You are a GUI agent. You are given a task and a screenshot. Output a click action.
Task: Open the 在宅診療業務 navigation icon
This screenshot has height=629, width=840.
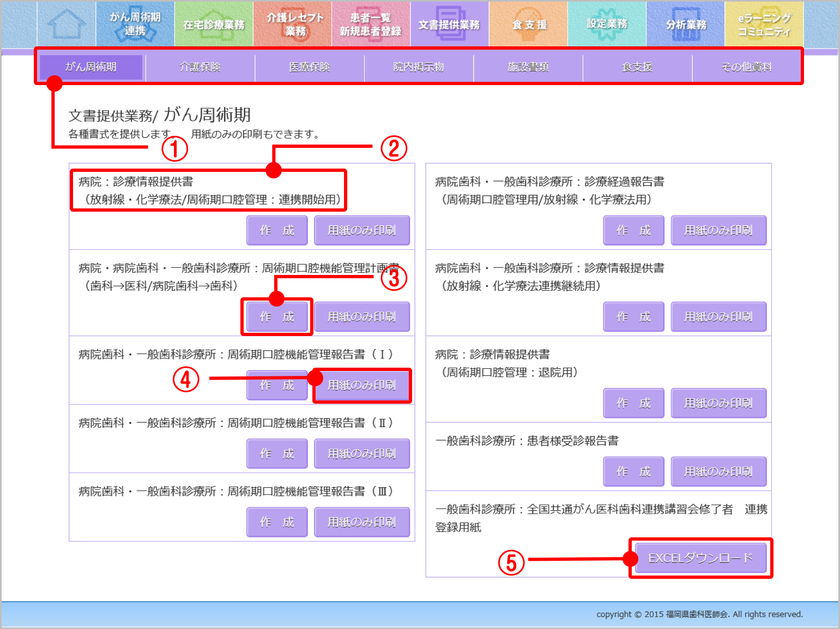(x=214, y=24)
